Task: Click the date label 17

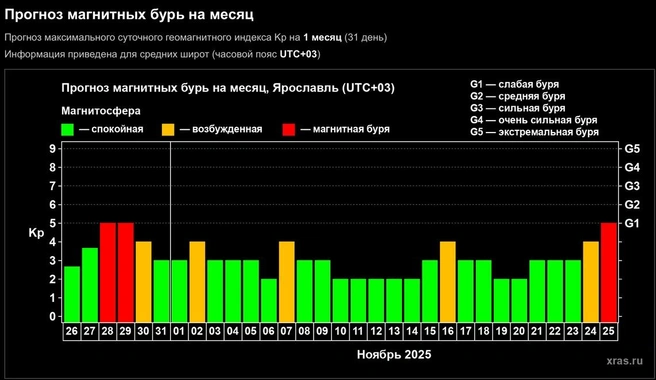Action: coord(466,331)
